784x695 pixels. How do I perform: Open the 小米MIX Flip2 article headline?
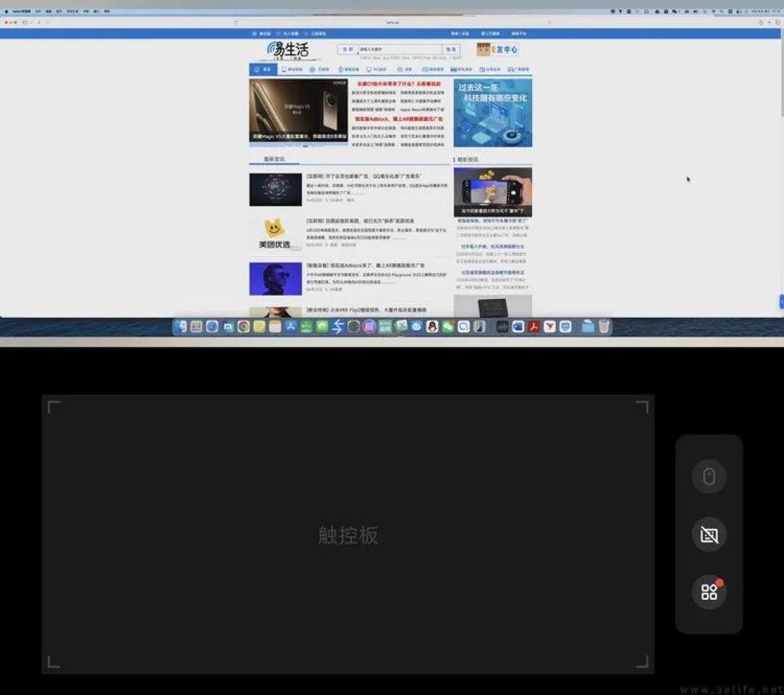pos(367,310)
